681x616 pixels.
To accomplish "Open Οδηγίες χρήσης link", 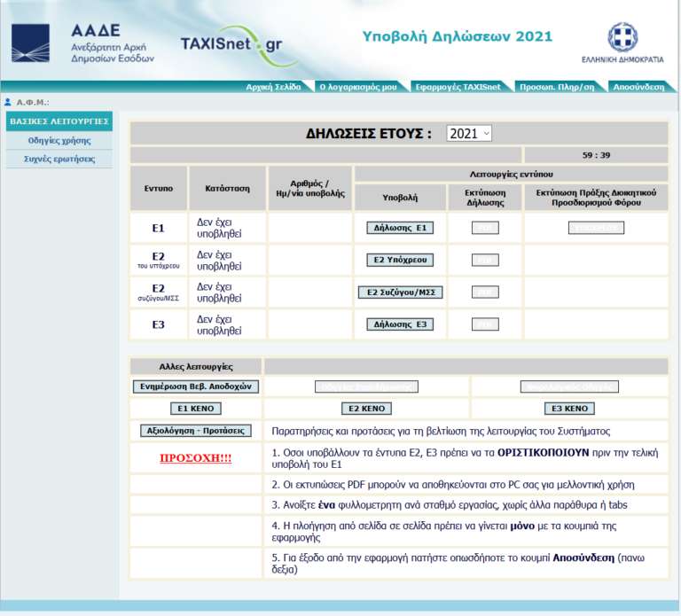I will pyautogui.click(x=59, y=141).
